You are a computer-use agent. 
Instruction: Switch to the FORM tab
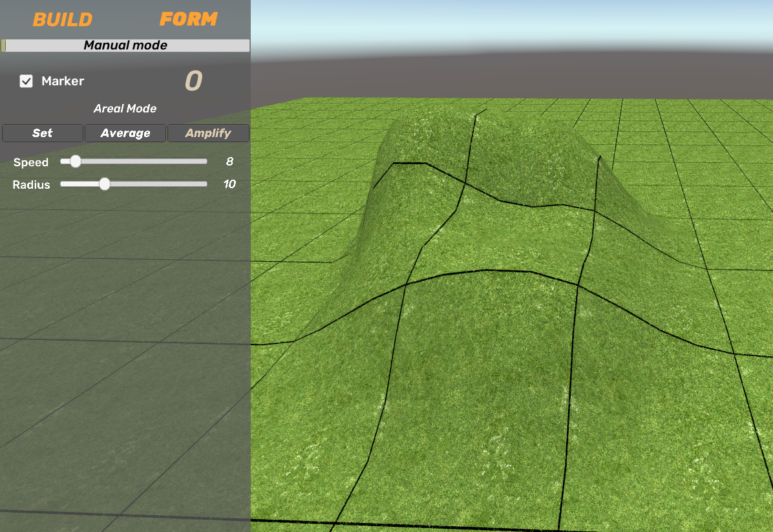click(x=188, y=19)
